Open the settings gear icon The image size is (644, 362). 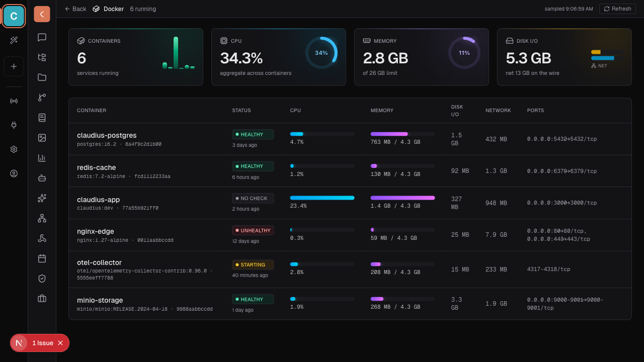coord(14,149)
